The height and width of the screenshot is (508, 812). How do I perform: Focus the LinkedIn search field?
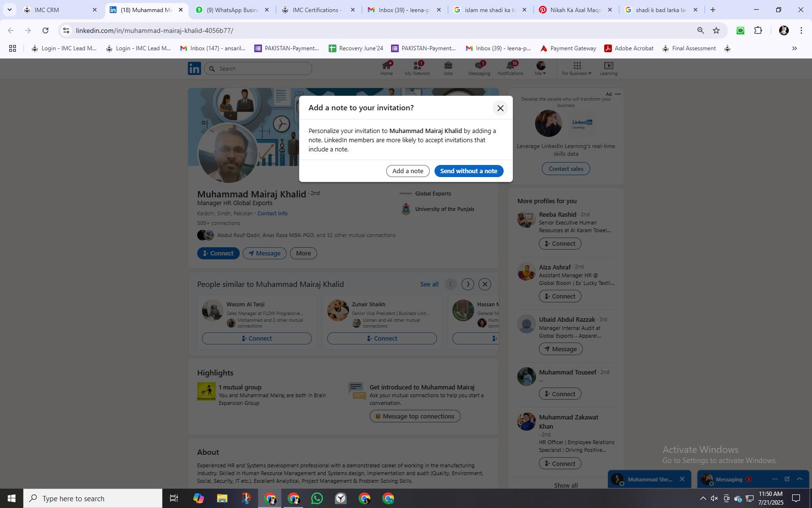pos(258,69)
